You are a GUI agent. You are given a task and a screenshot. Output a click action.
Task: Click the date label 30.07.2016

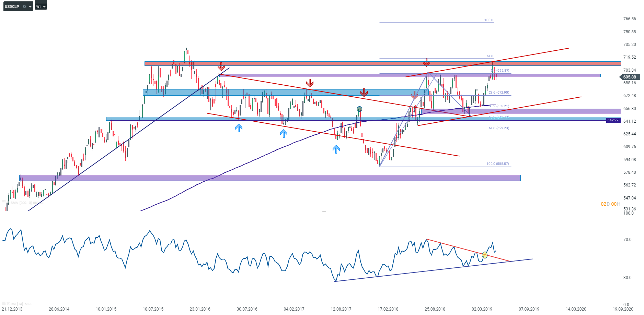pos(247,309)
